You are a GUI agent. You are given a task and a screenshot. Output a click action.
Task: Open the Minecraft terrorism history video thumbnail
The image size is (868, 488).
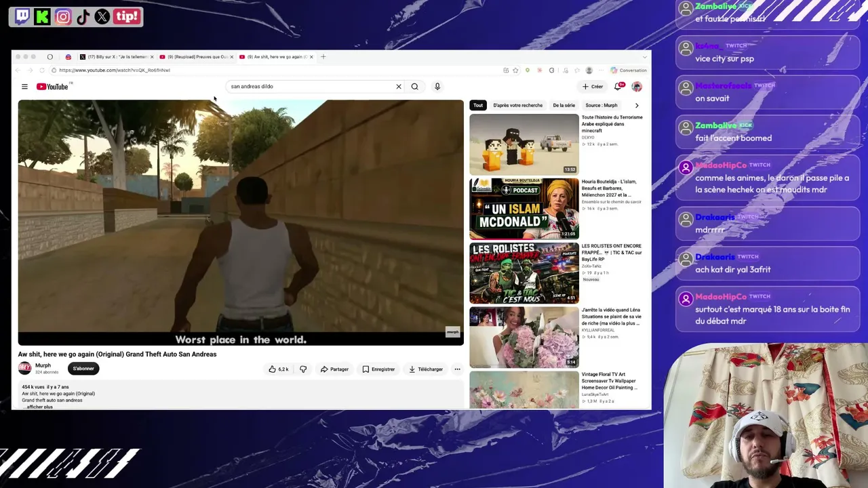(524, 144)
